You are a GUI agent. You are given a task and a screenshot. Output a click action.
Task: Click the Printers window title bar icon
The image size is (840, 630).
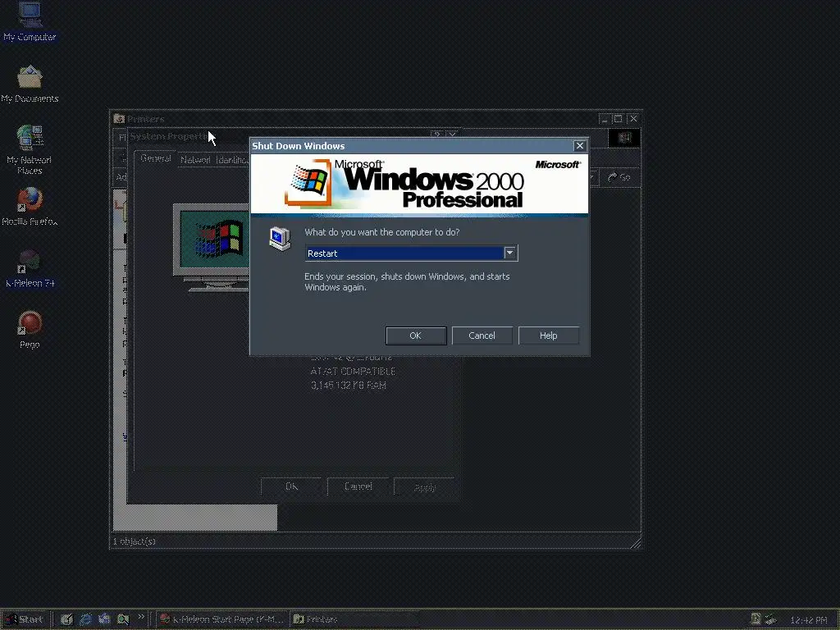pos(119,119)
